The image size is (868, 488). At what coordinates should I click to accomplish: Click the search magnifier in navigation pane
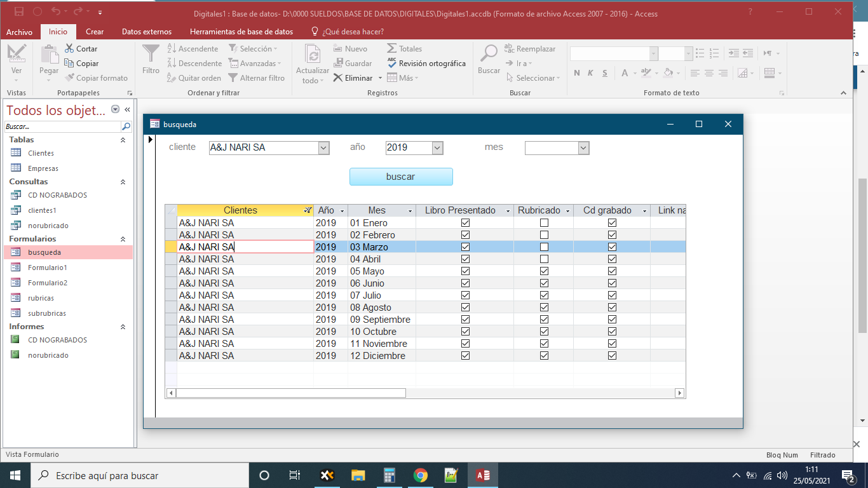click(x=126, y=126)
